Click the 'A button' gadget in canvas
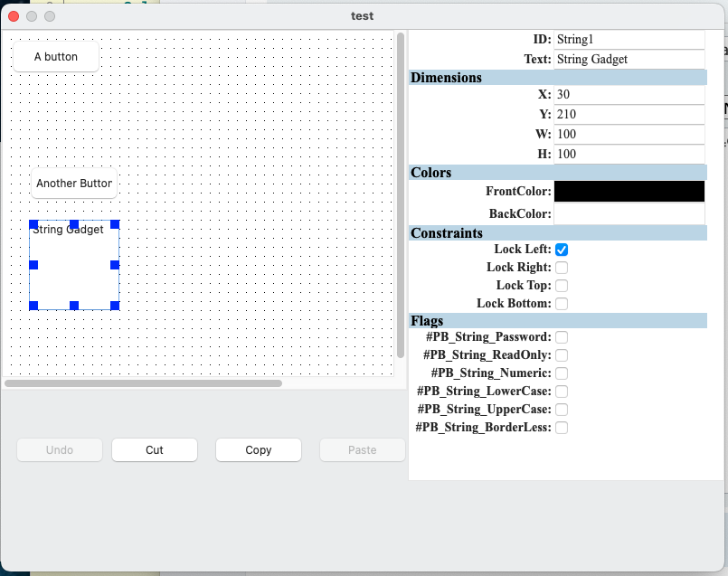Screen dimensions: 728x576 click(56, 57)
